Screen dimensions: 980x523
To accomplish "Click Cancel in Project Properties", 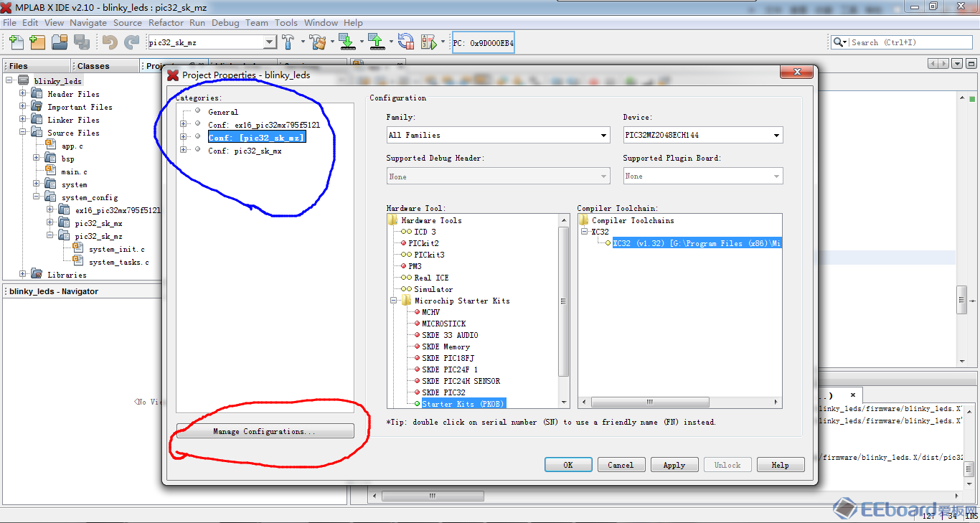I will click(621, 465).
